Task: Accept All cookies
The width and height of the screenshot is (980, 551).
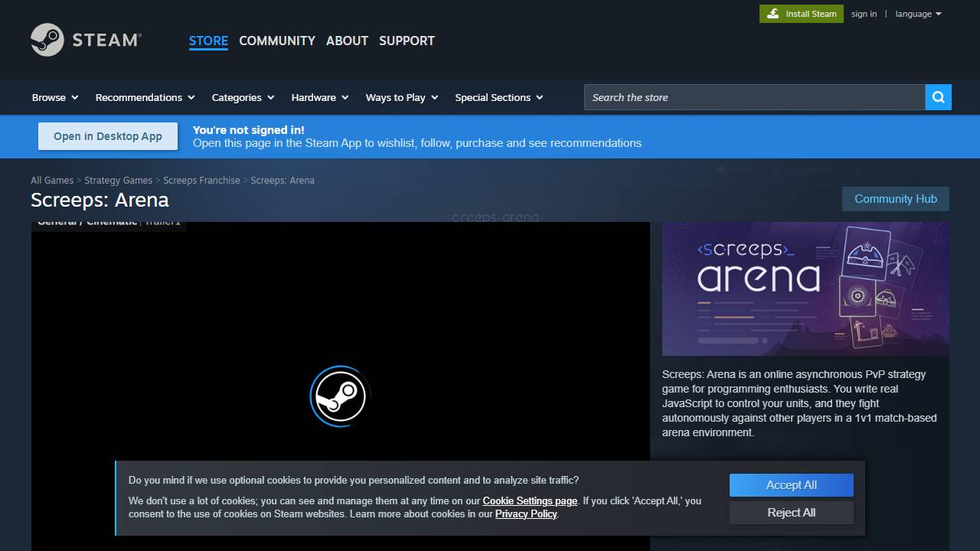Action: pos(791,485)
